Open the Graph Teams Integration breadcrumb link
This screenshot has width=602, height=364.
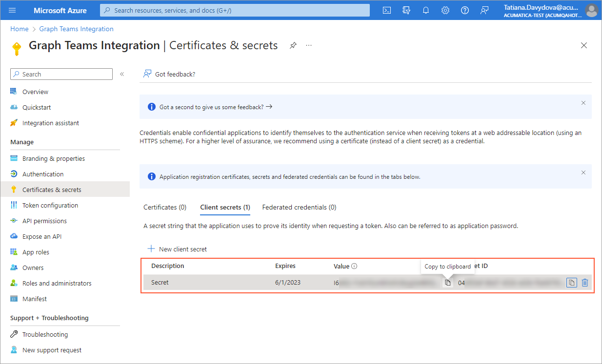[76, 29]
